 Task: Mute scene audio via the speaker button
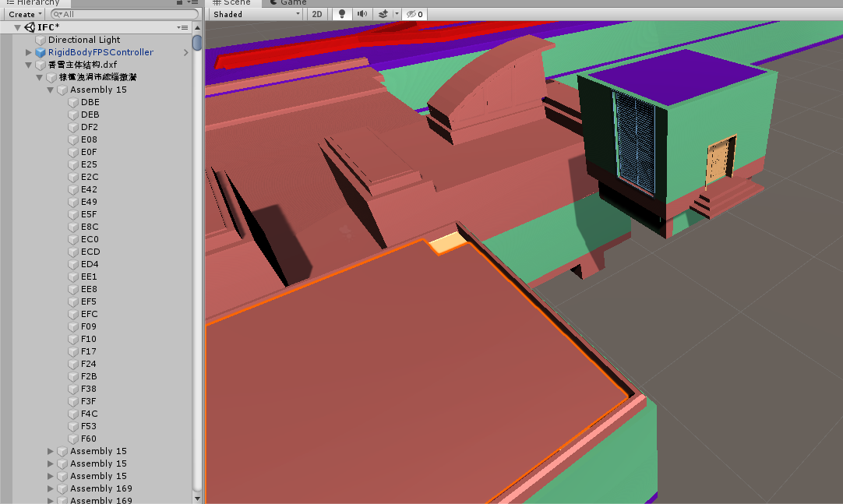point(362,13)
